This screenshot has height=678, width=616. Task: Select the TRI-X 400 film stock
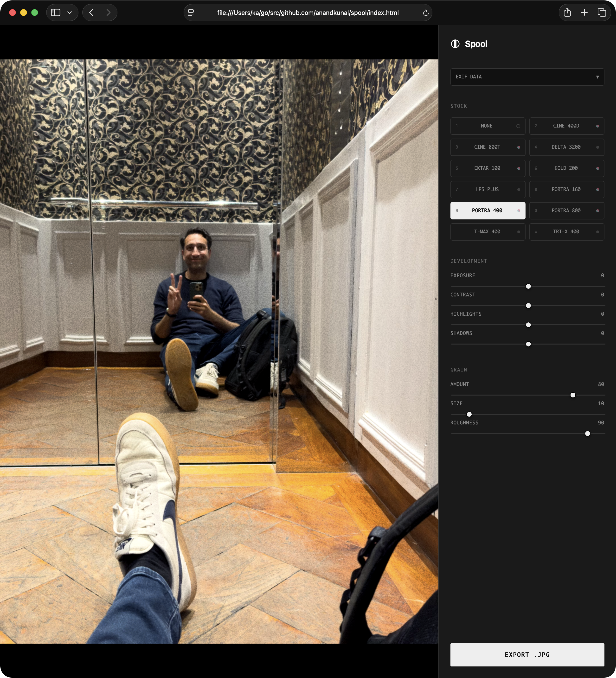(x=566, y=232)
